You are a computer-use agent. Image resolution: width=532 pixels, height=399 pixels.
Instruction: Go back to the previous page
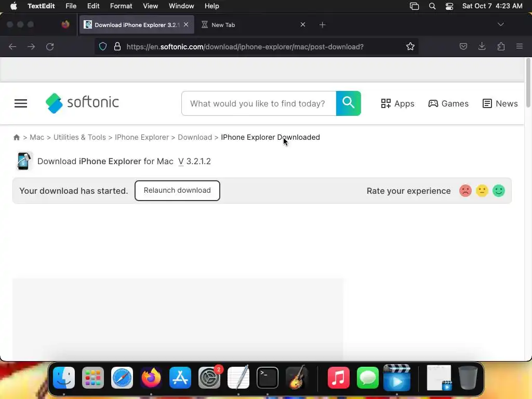(x=12, y=46)
